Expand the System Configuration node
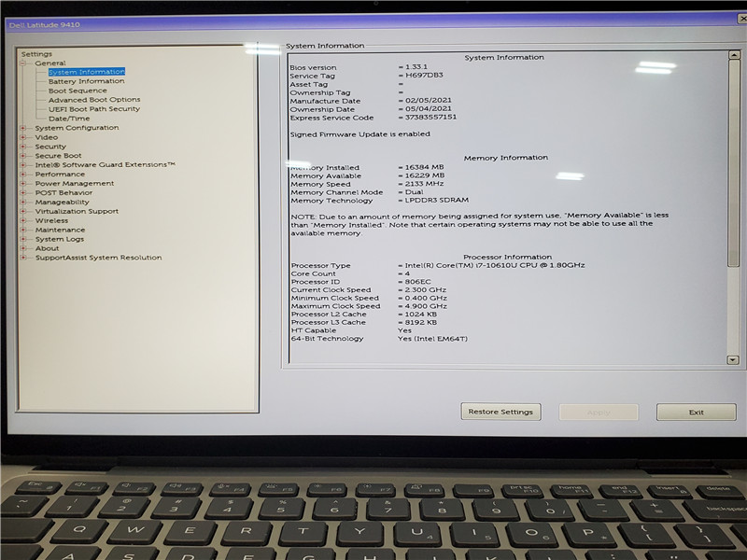The width and height of the screenshot is (747, 560). pos(22,128)
